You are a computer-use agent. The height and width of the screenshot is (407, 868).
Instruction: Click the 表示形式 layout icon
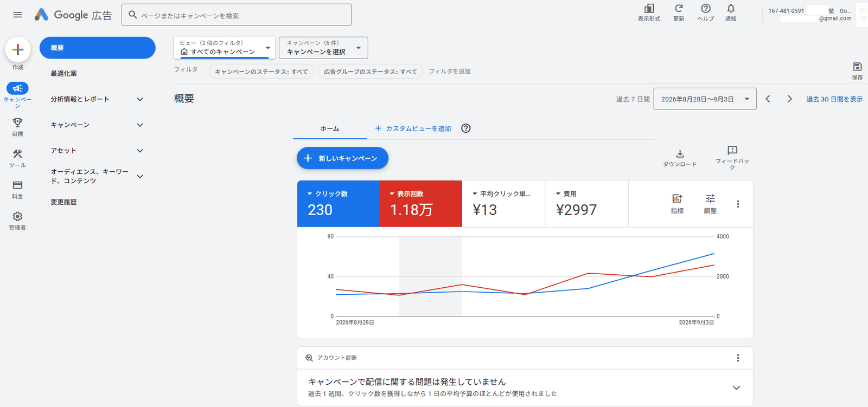tap(649, 9)
